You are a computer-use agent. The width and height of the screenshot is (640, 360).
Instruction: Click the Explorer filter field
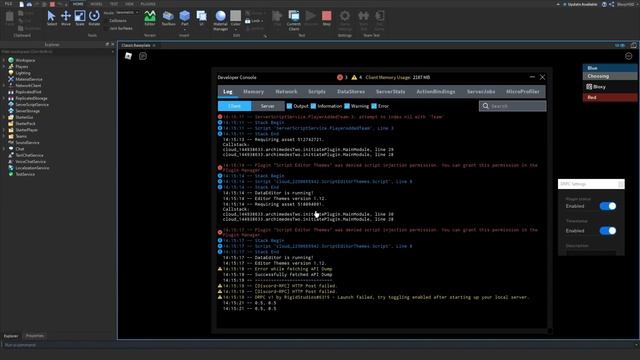57,52
